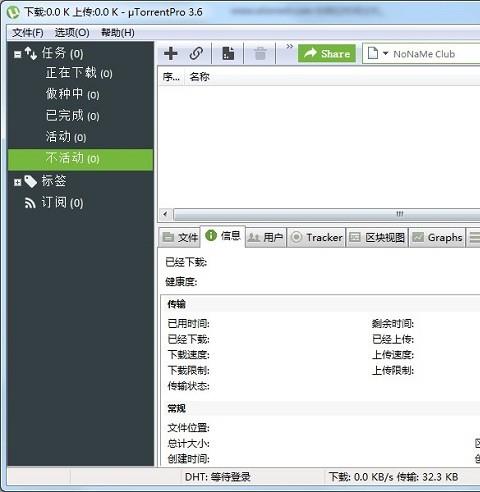Switch to the Tracker tab
480x492 pixels.
[x=316, y=237]
